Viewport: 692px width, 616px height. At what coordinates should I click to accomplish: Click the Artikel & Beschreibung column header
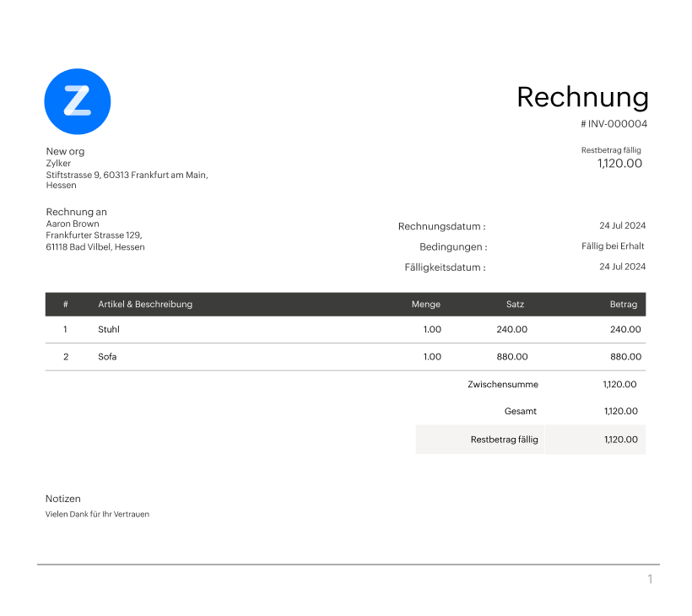pyautogui.click(x=147, y=305)
